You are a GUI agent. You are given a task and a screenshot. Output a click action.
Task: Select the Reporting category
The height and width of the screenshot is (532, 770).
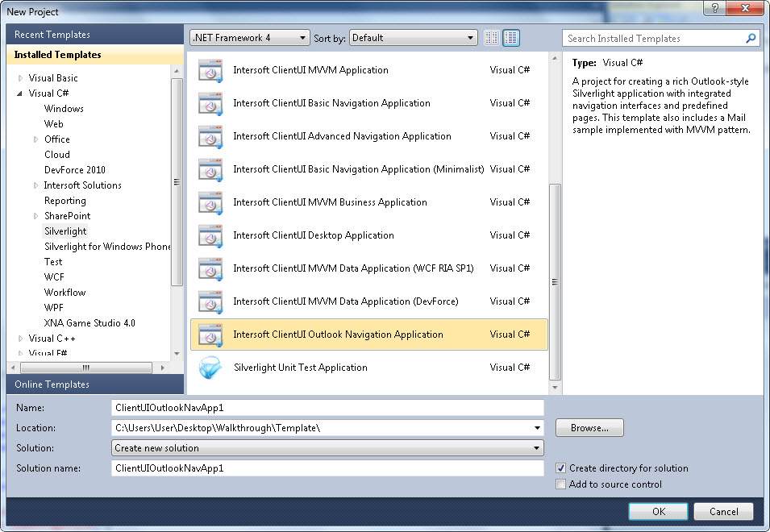(65, 201)
